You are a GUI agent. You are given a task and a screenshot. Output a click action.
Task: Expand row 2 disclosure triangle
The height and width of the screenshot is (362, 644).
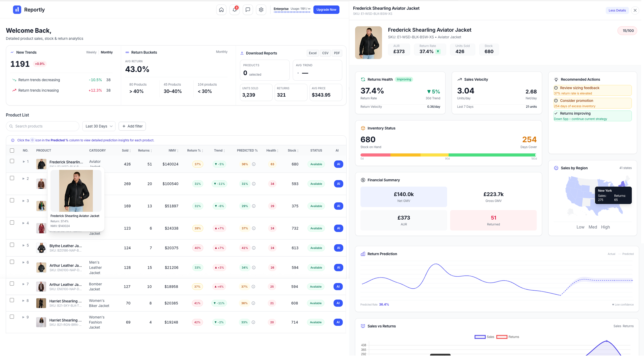pos(24,179)
